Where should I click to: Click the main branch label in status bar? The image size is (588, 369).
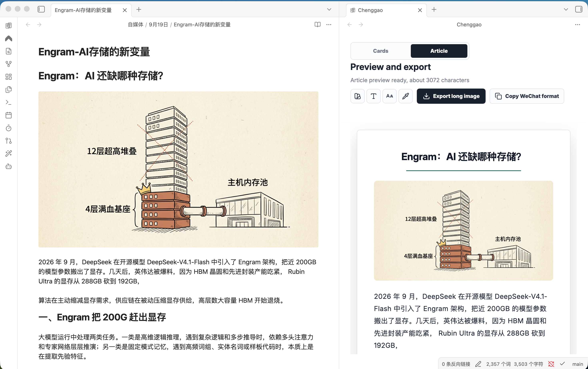pos(578,364)
